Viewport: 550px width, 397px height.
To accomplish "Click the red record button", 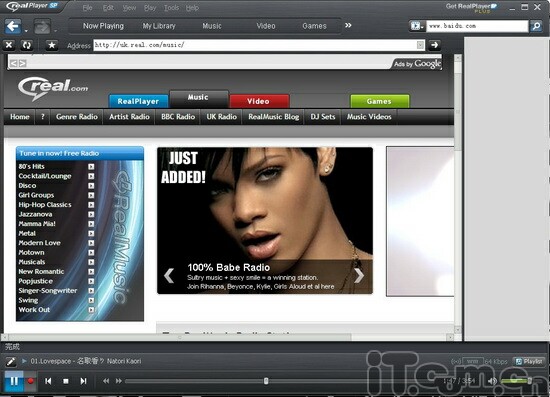I will 31,381.
